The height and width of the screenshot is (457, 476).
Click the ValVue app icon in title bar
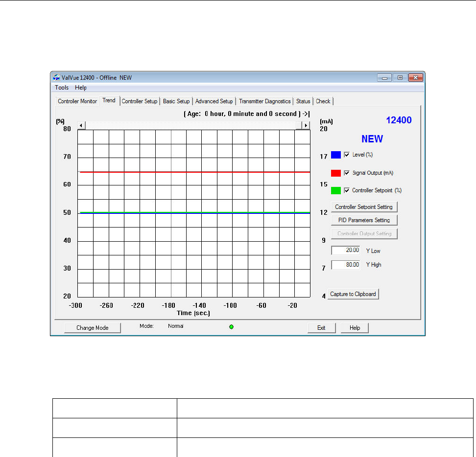pos(56,77)
